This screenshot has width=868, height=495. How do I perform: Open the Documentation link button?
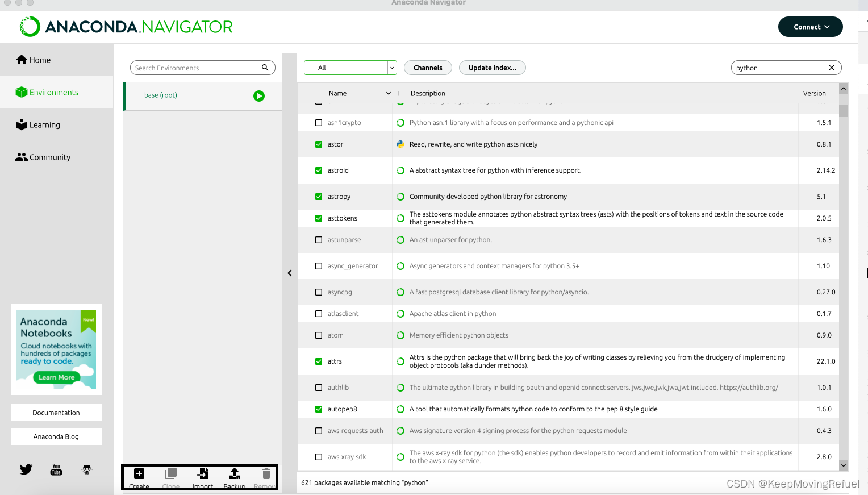click(56, 413)
